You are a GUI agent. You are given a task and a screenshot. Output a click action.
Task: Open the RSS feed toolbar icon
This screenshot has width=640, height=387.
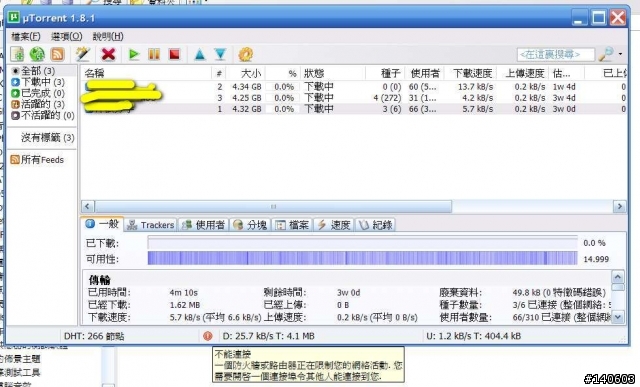click(x=57, y=54)
